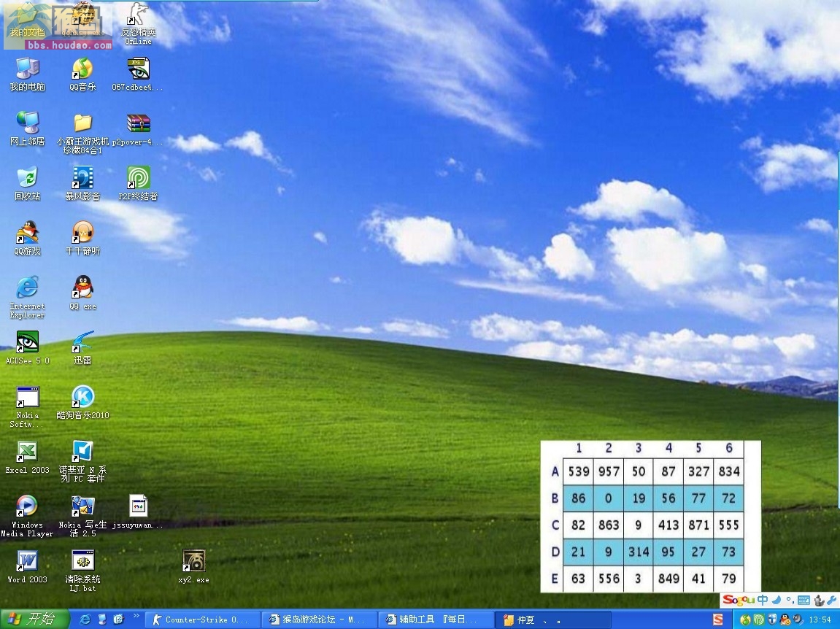Launch QQ音乐 shortcut
Viewport: 840px width, 629px height.
82,74
